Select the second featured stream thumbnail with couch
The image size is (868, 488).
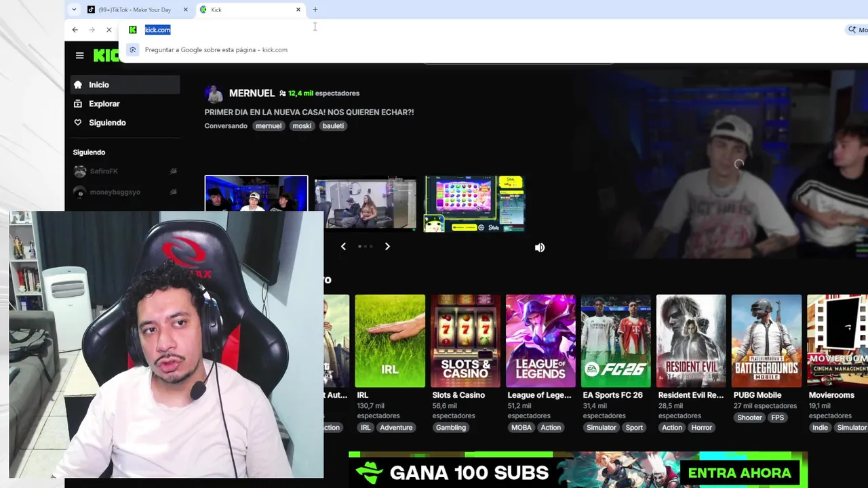[x=366, y=204]
